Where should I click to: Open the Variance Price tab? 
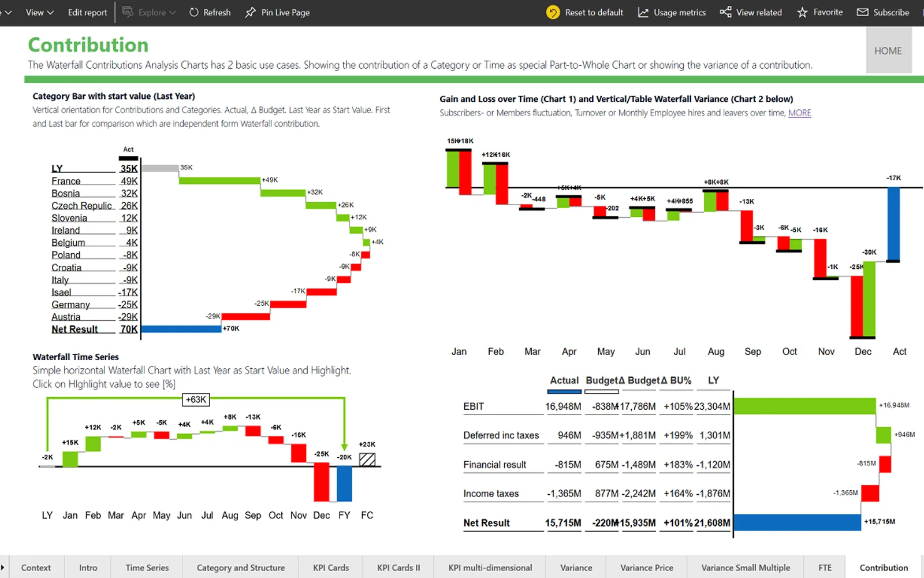coord(647,568)
